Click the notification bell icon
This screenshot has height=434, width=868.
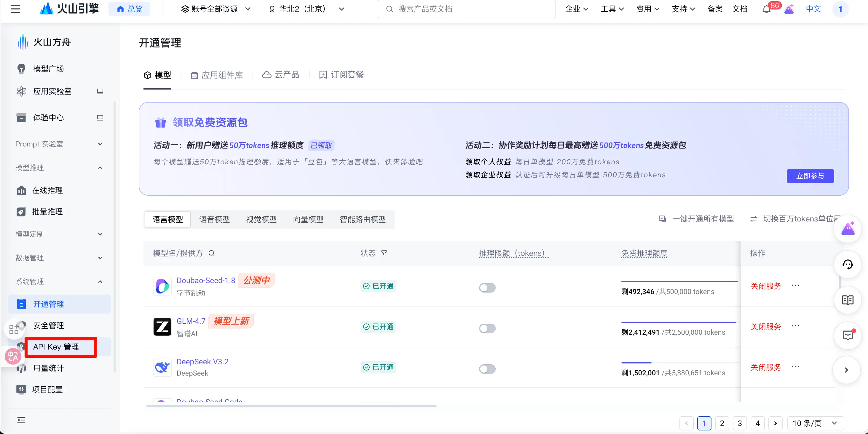(x=766, y=9)
